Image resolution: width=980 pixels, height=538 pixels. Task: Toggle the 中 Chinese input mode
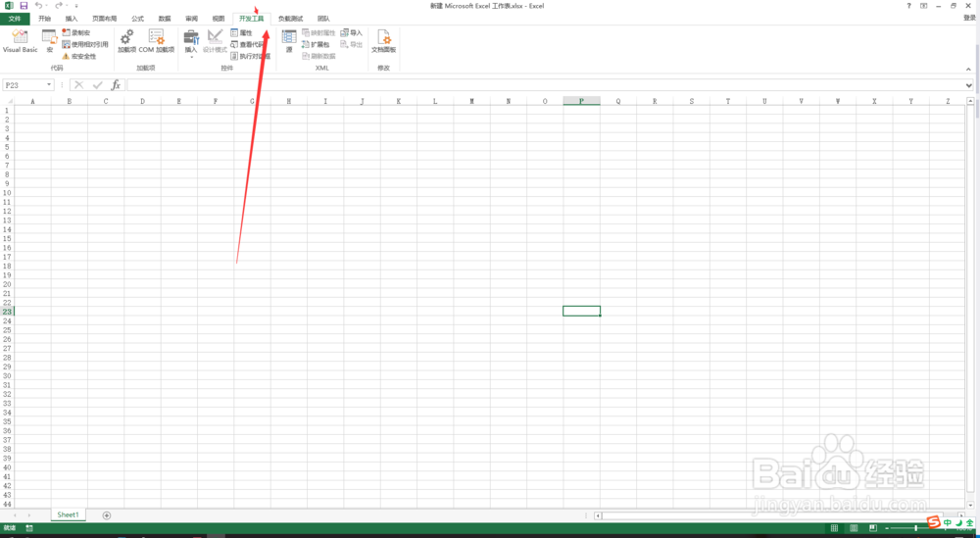(948, 522)
